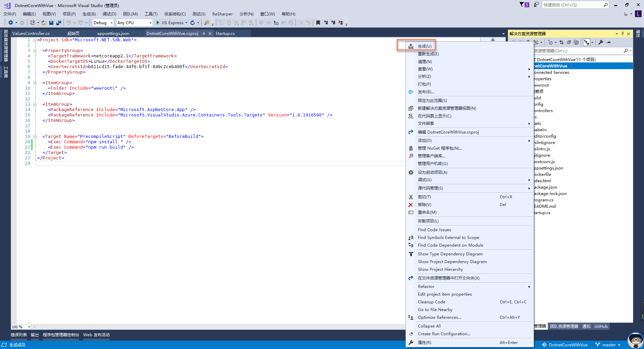Select Optimize References... entry
This screenshot has height=349, width=644.
click(470, 317)
